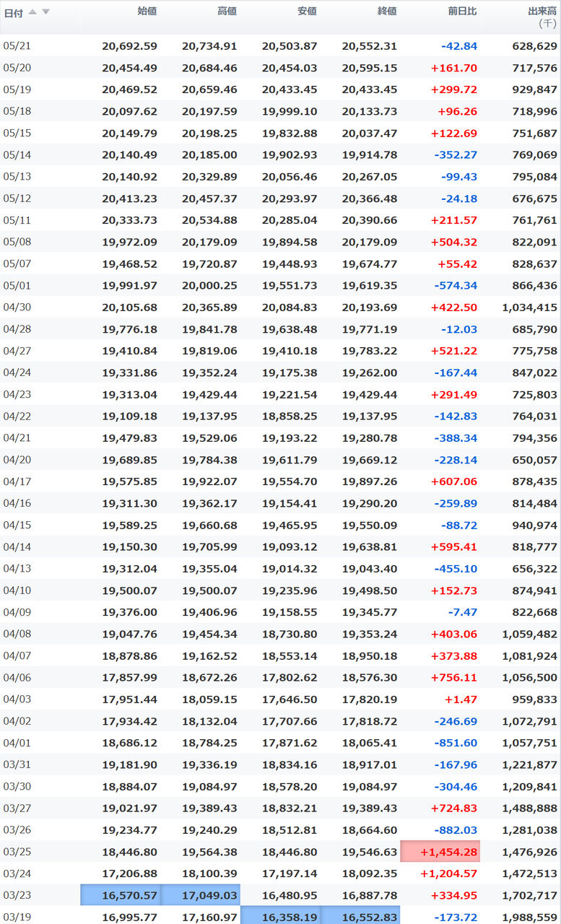This screenshot has height=924, width=561.
Task: Select the volume 1,988,559 on 03/19
Action: [x=530, y=917]
